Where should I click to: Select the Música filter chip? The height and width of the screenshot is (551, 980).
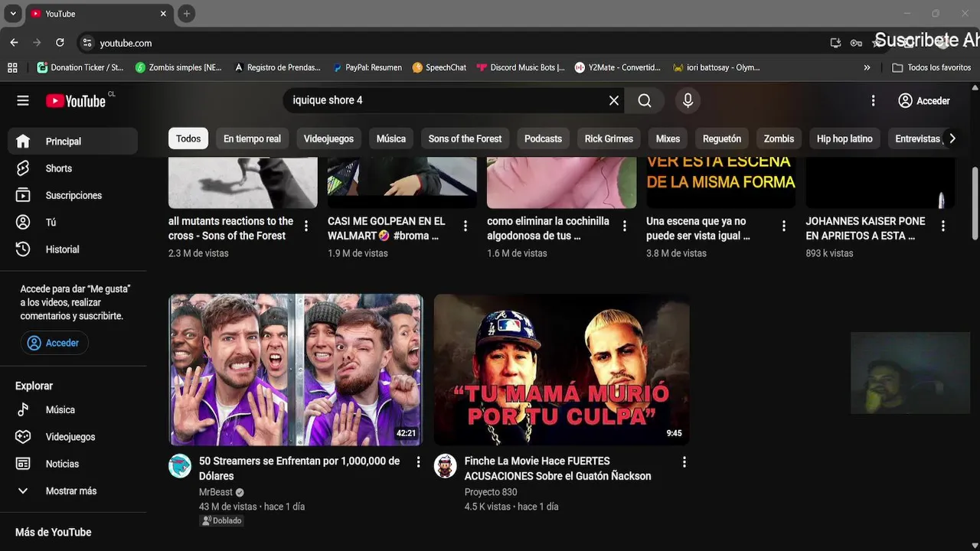391,139
